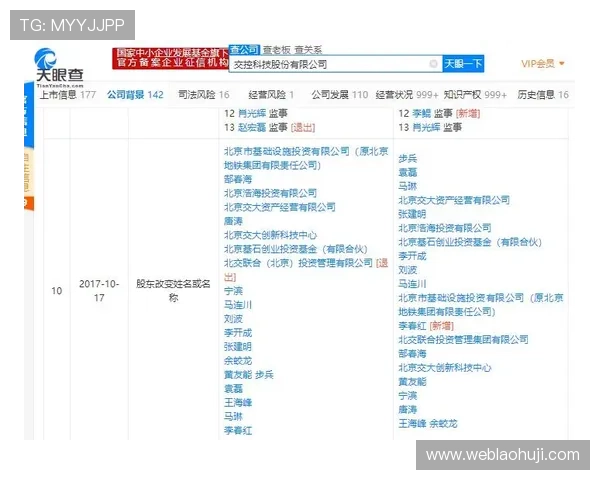Open 马连川 link in left column
The width and height of the screenshot is (600, 480).
pos(238,305)
